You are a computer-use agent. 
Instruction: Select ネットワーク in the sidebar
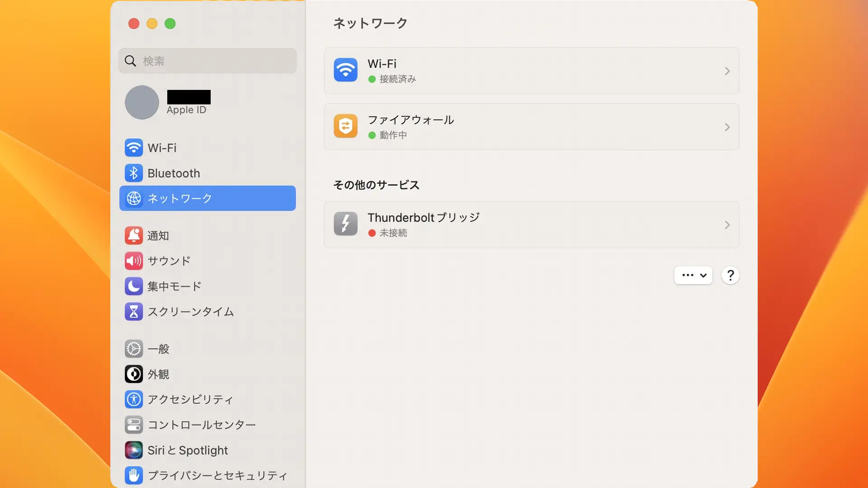208,198
